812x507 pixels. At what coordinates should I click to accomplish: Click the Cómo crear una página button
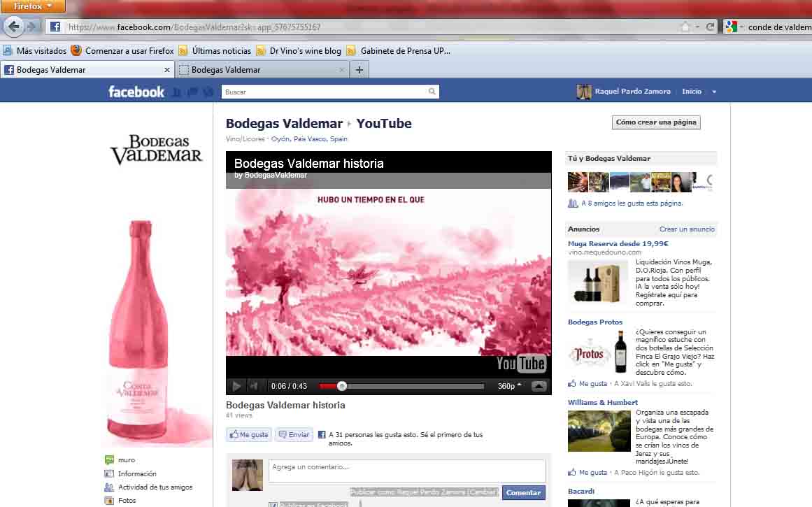[656, 122]
